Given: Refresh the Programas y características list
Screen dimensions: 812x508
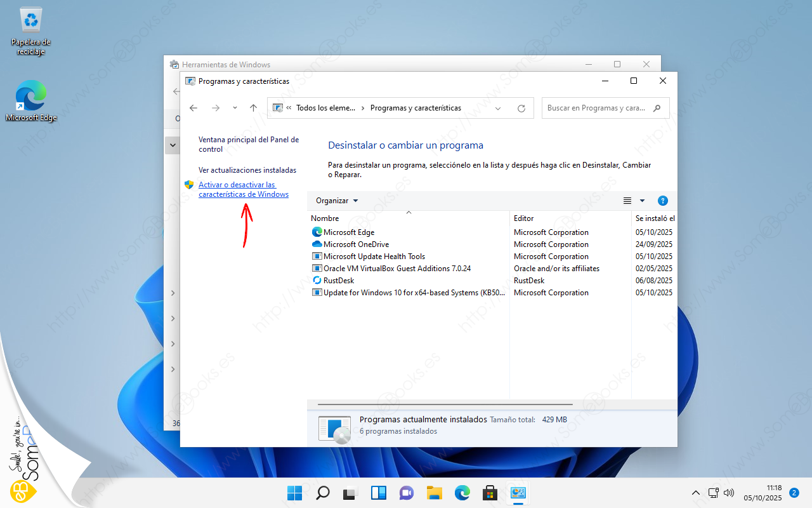Looking at the screenshot, I should [x=521, y=108].
